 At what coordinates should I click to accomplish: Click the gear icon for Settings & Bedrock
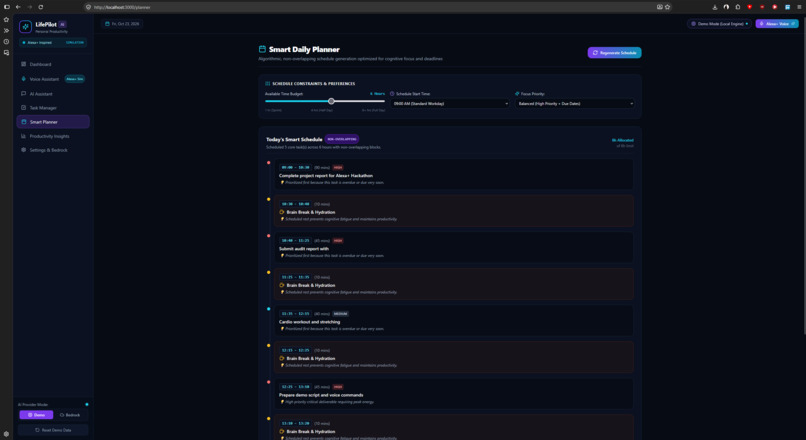click(x=24, y=150)
